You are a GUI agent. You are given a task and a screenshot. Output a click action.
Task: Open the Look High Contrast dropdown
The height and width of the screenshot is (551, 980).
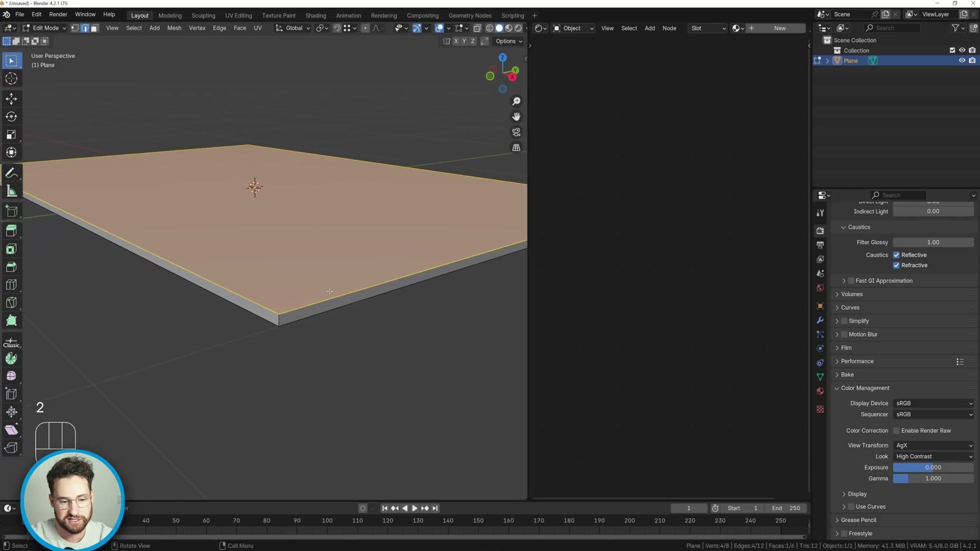pos(934,457)
